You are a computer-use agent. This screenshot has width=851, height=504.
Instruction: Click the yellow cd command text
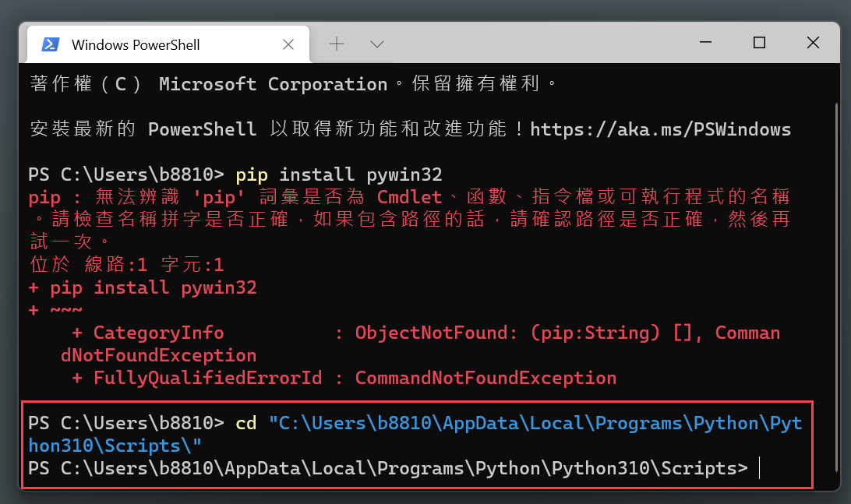coord(245,423)
